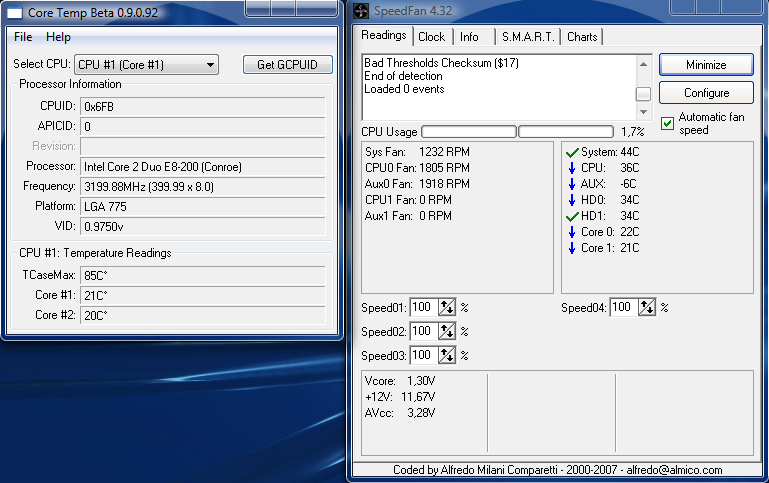Viewport: 769px width, 483px height.
Task: Switch to the Clock tab
Action: [x=432, y=37]
